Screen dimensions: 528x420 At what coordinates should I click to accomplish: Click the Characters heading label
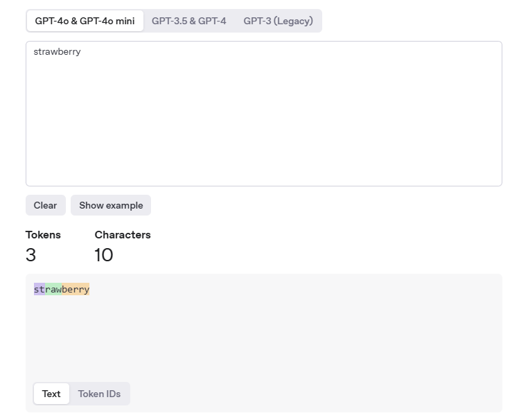coord(123,235)
